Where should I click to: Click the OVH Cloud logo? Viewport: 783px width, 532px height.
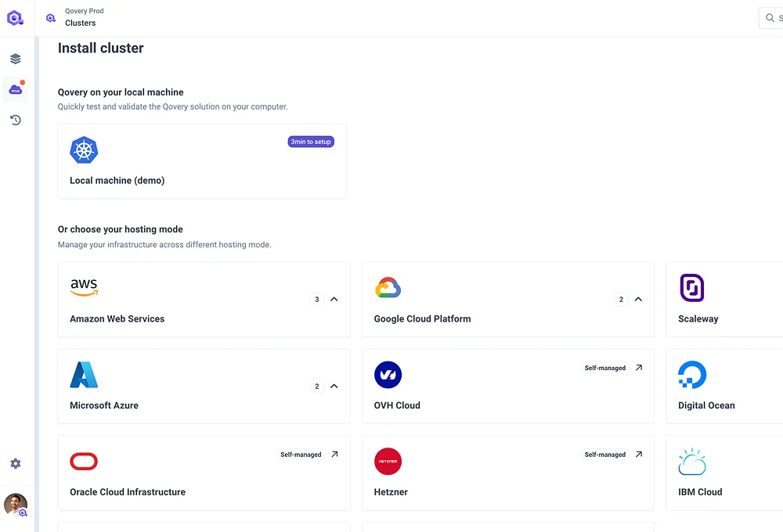pyautogui.click(x=388, y=375)
